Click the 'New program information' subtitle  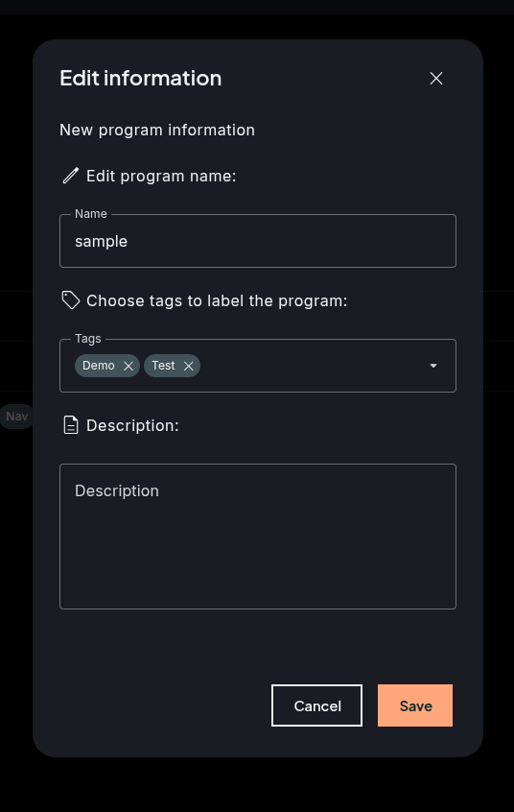(157, 130)
